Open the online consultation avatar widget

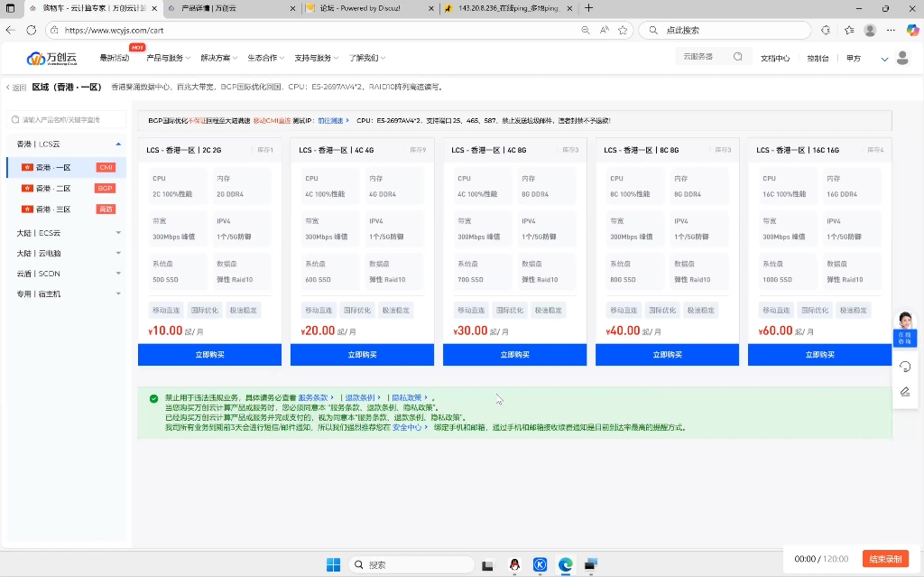tap(904, 330)
